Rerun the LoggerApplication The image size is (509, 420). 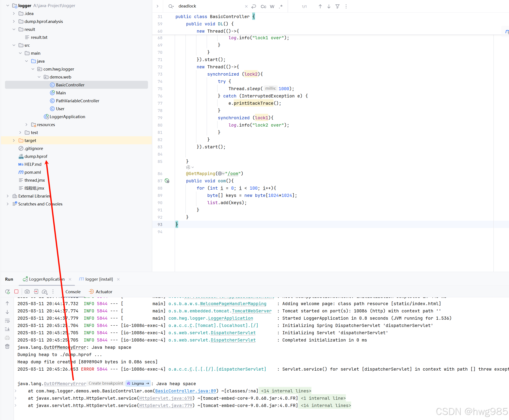(8, 292)
